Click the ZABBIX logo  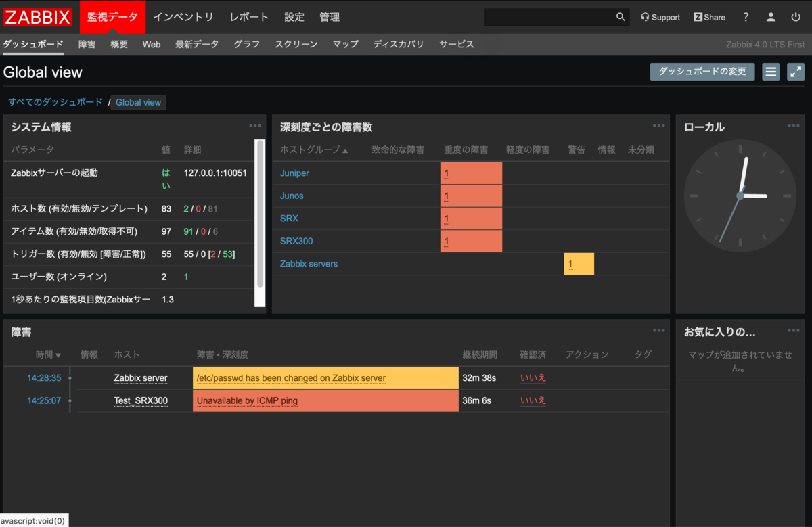[38, 17]
